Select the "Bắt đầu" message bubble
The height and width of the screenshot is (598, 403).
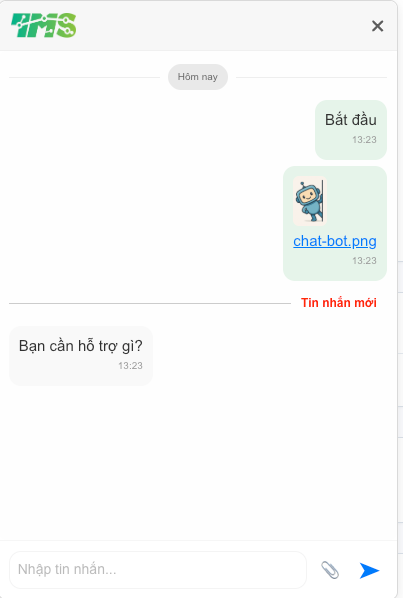(x=351, y=130)
